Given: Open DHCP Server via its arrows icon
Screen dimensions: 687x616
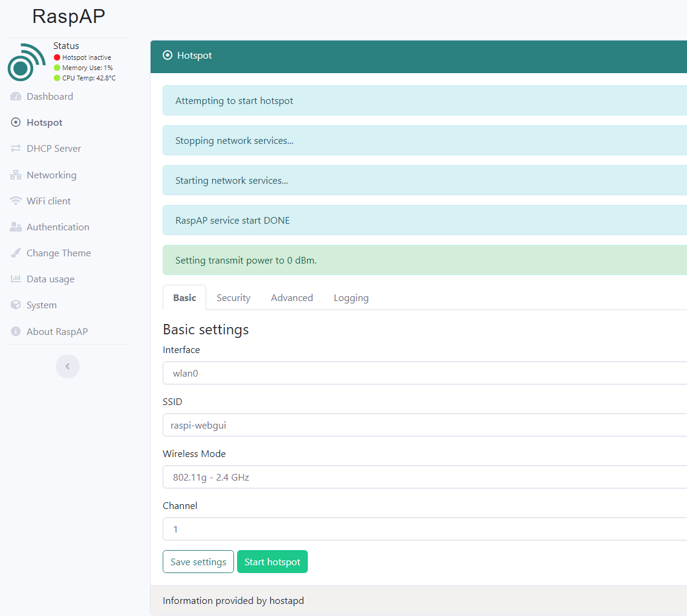Looking at the screenshot, I should tap(15, 148).
